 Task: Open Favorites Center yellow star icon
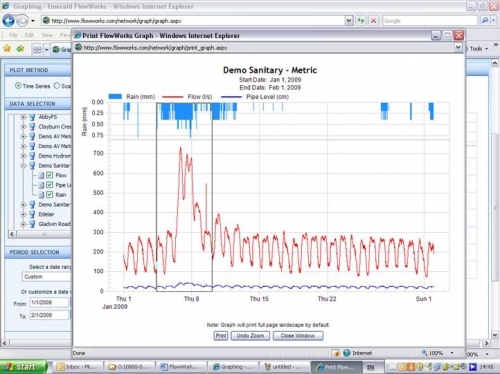[7, 49]
